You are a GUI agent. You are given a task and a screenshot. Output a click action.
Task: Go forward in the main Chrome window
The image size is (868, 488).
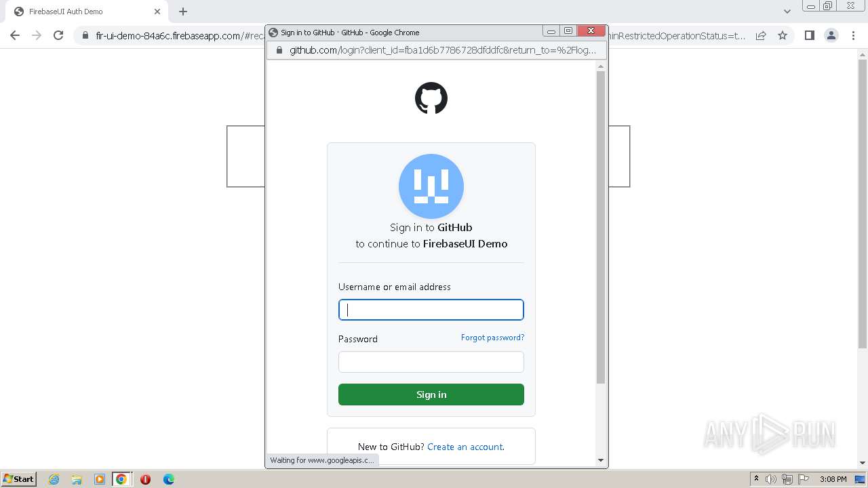click(37, 35)
